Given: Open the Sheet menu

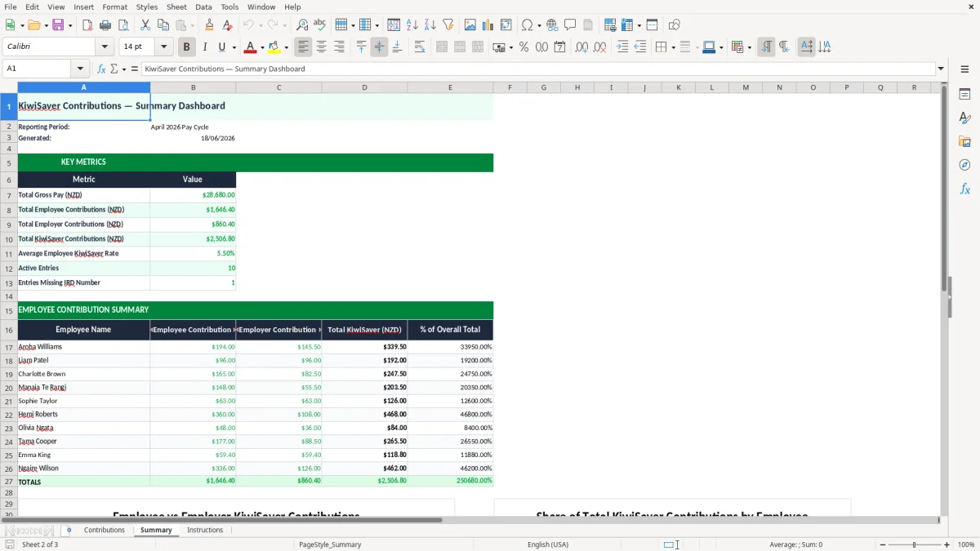Looking at the screenshot, I should pos(176,7).
